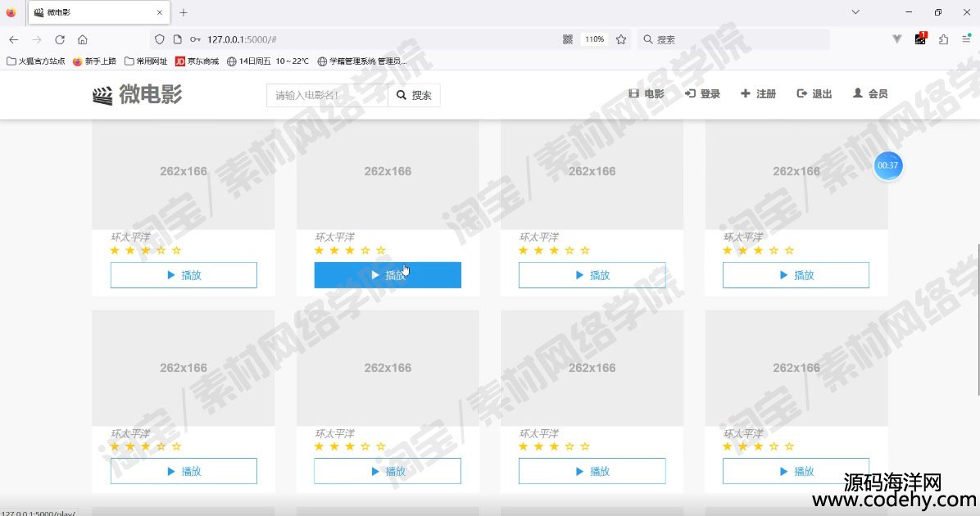Open the 学籍管理系统 bookmark
This screenshot has height=516, width=980.
(x=362, y=61)
